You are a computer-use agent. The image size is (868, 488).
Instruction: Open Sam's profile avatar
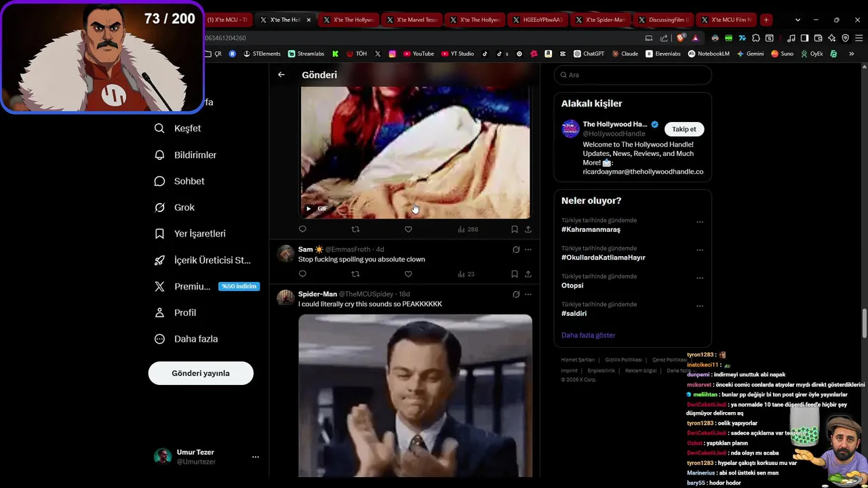[x=285, y=253]
